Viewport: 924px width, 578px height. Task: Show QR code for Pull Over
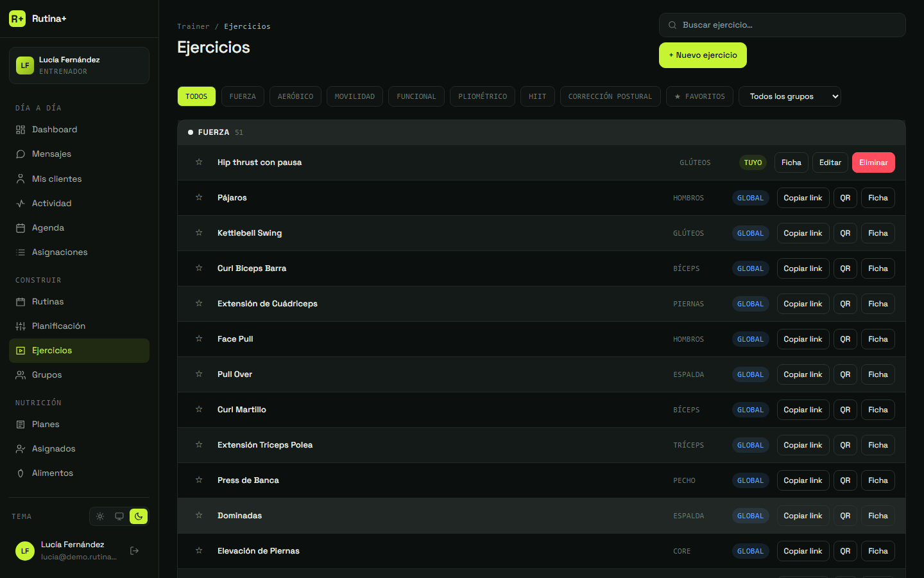(845, 374)
